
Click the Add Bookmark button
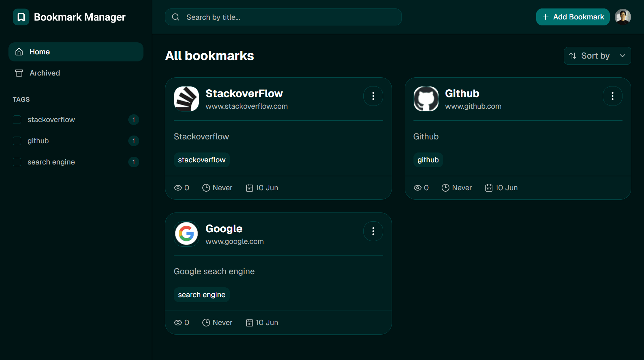tap(573, 17)
